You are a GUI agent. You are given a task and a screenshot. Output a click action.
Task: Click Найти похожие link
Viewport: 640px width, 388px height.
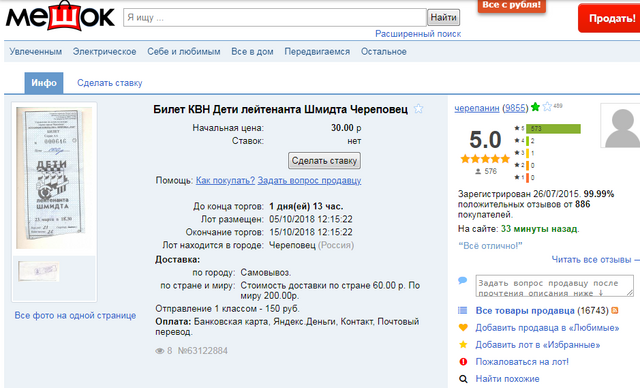[507, 379]
